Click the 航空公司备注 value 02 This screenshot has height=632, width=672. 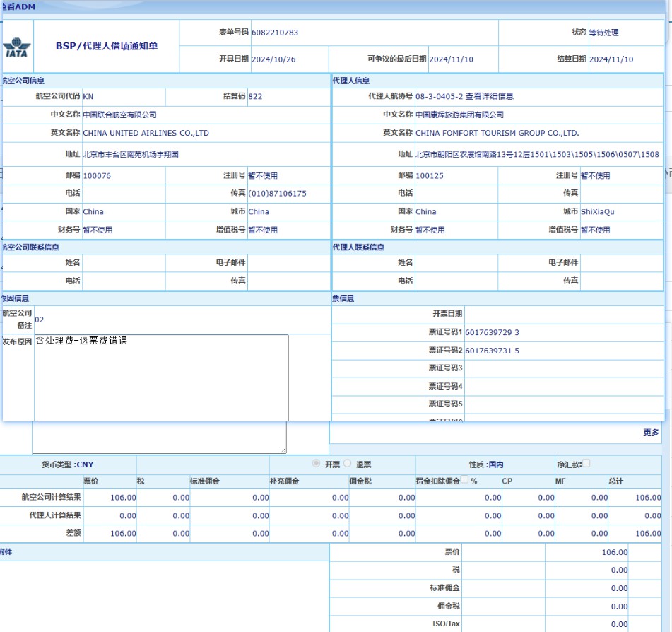tap(40, 320)
